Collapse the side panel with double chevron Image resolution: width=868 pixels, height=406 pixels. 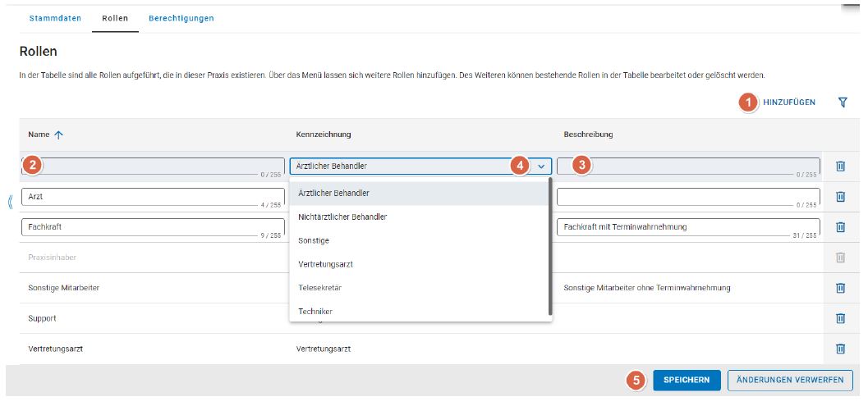tap(10, 202)
